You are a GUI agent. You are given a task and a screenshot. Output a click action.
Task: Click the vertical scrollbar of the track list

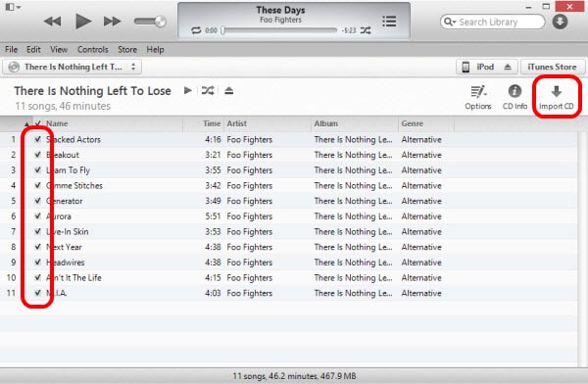582,250
